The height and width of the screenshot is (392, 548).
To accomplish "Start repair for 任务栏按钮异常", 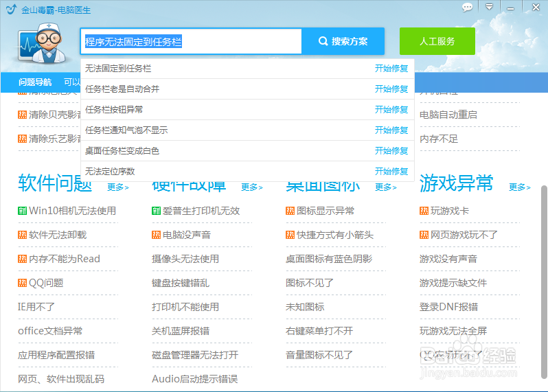I will pyautogui.click(x=391, y=110).
